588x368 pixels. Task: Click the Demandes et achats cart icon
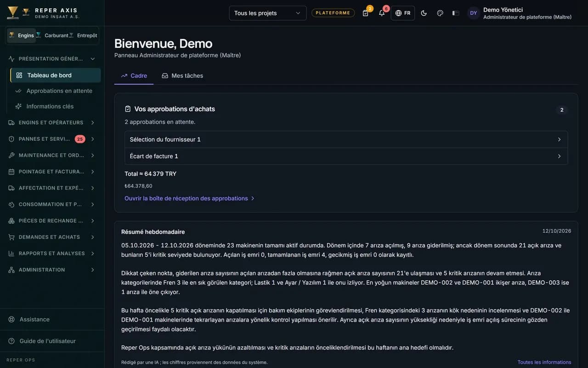pos(11,237)
